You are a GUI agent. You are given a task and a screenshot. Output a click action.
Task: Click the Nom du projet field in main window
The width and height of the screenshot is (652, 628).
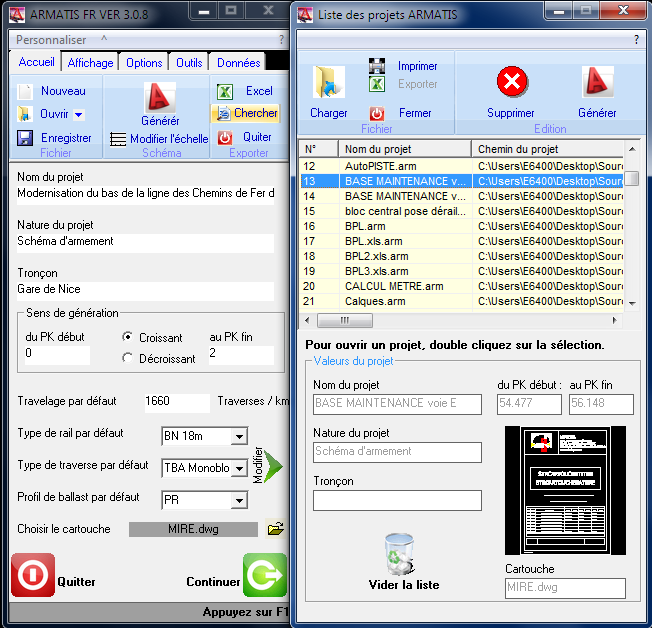click(x=146, y=195)
